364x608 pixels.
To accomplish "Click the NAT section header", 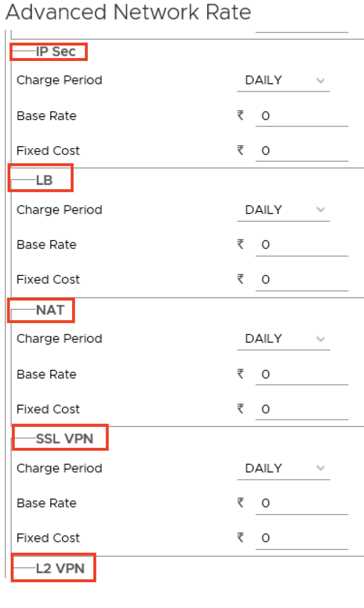I will pyautogui.click(x=50, y=310).
